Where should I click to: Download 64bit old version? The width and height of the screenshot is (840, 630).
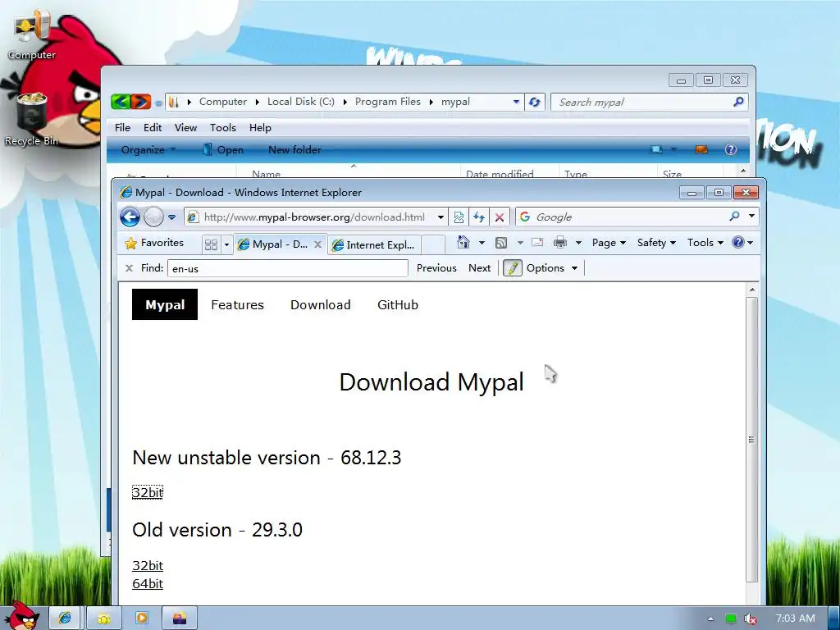coord(148,584)
